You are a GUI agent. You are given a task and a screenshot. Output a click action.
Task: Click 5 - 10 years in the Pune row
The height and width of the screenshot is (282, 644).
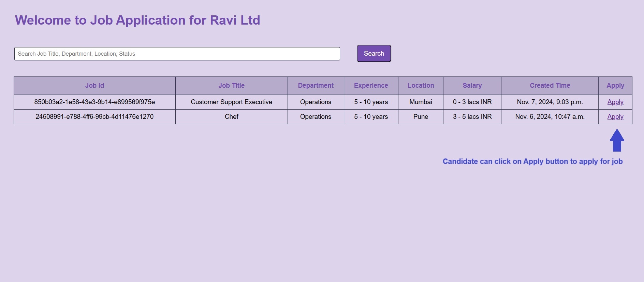(371, 116)
